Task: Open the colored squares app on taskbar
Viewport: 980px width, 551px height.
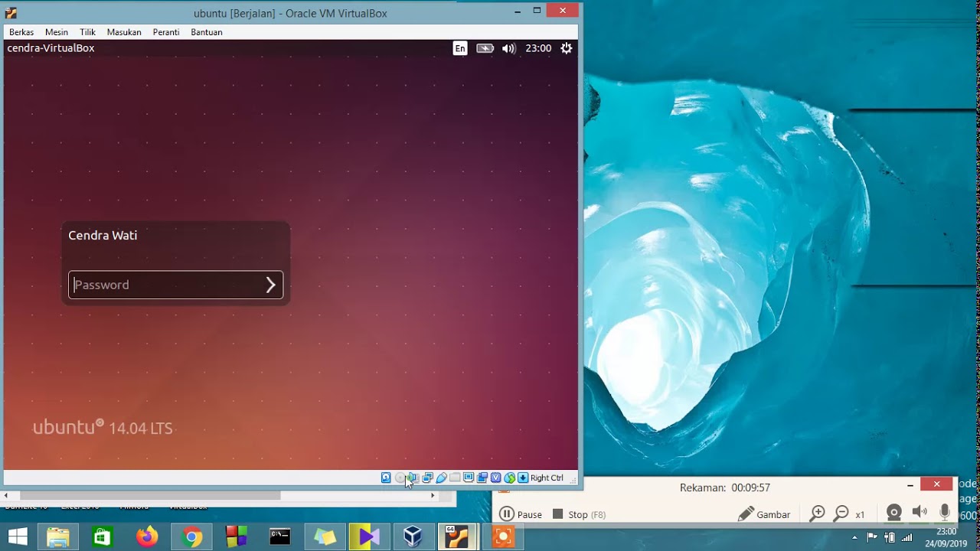Action: click(236, 537)
